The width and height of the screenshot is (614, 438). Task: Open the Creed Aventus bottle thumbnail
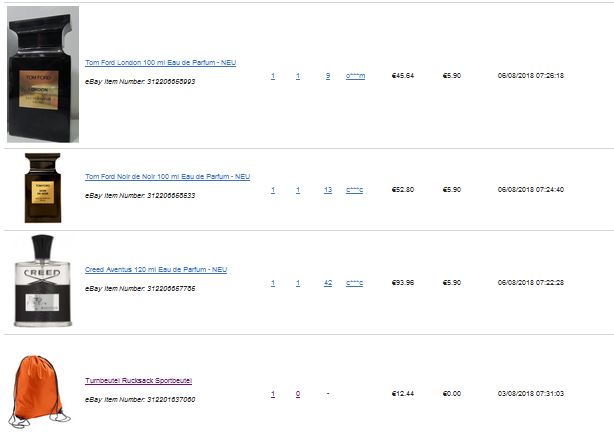43,281
